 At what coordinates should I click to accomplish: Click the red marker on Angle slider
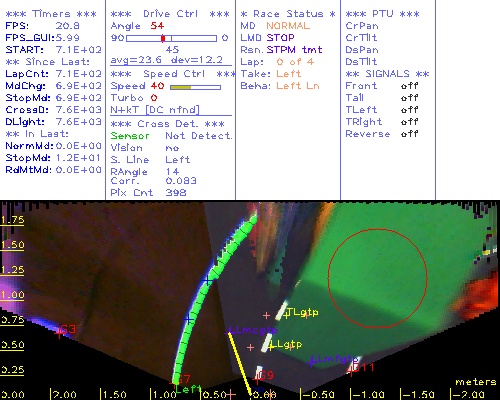point(163,38)
